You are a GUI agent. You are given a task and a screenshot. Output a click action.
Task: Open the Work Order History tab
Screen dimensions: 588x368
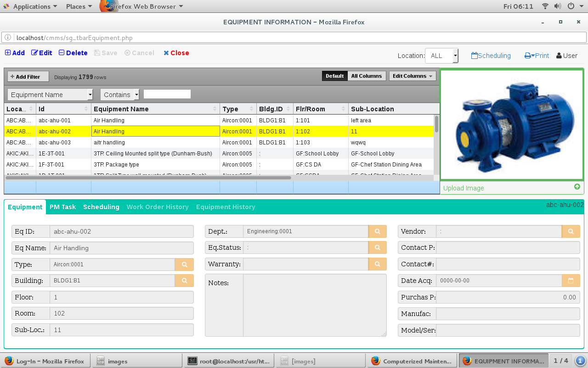tap(158, 207)
